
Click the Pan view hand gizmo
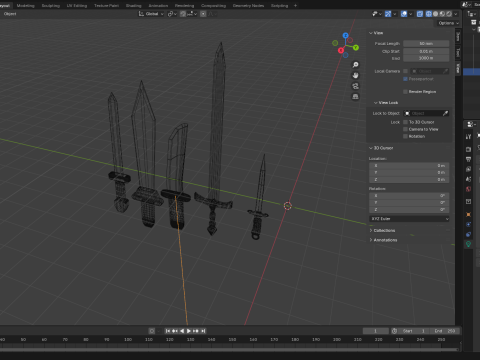point(355,75)
